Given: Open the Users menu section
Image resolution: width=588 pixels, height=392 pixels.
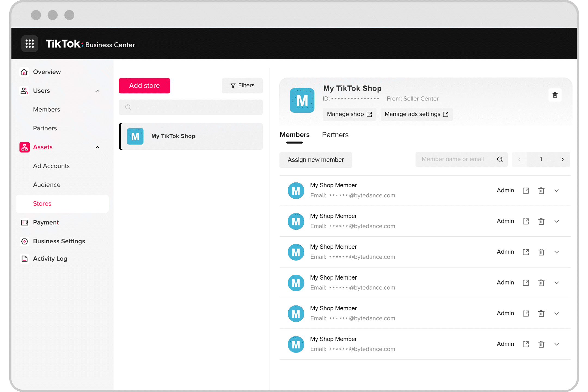Looking at the screenshot, I should point(41,91).
